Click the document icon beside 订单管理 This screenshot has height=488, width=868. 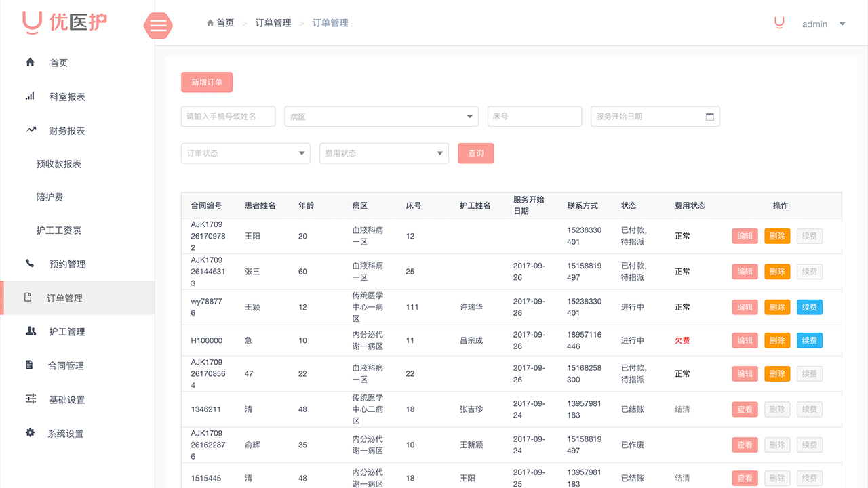(30, 298)
